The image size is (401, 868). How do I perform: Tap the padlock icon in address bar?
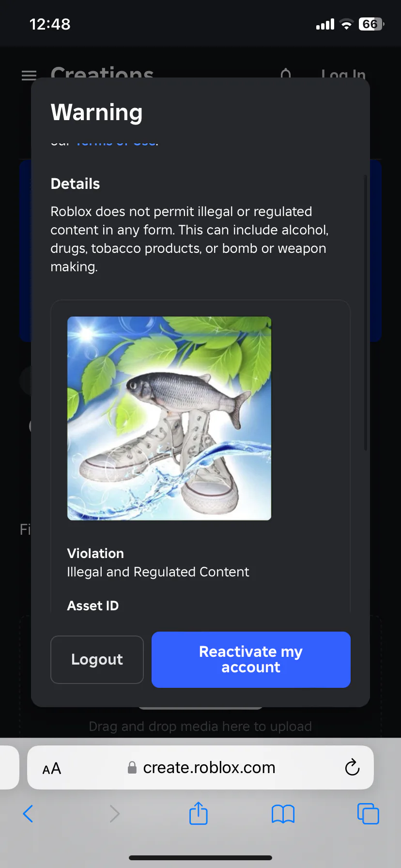132,767
